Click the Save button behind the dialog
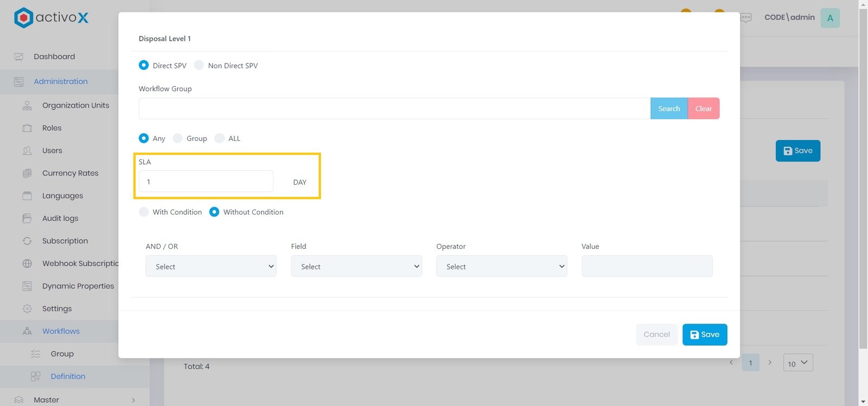868x406 pixels. coord(798,151)
